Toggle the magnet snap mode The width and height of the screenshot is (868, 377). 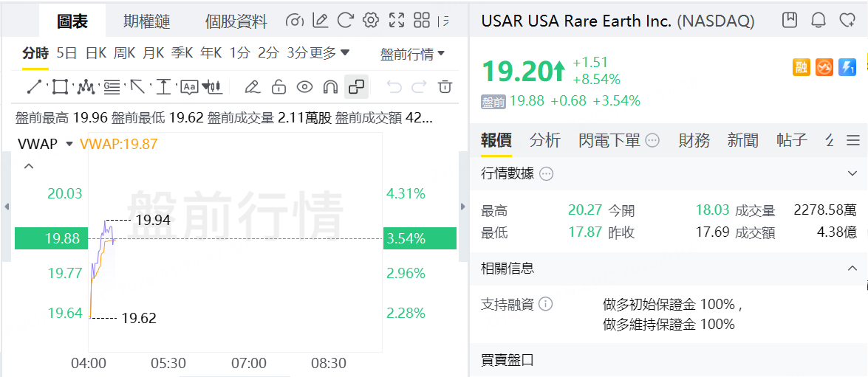(330, 87)
